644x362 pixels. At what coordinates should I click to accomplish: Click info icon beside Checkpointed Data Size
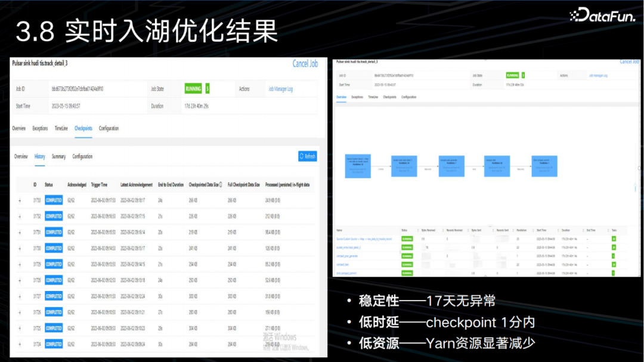point(221,185)
